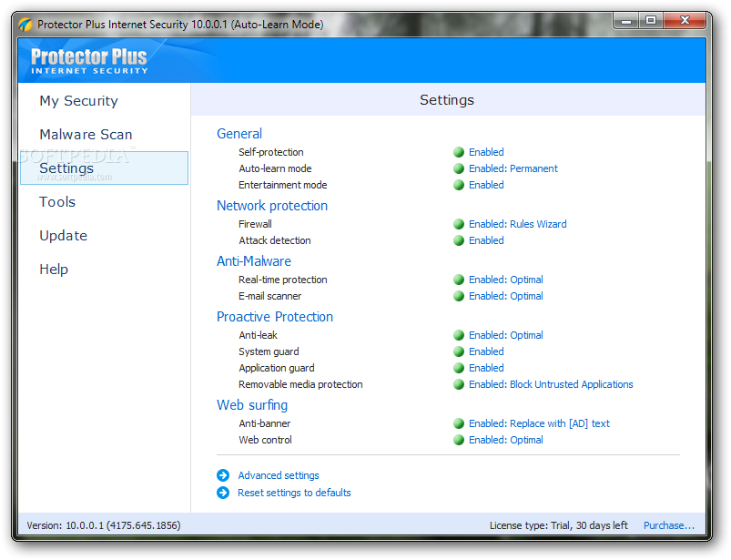Click 'License type: Trial, 30 days left' text

[559, 525]
